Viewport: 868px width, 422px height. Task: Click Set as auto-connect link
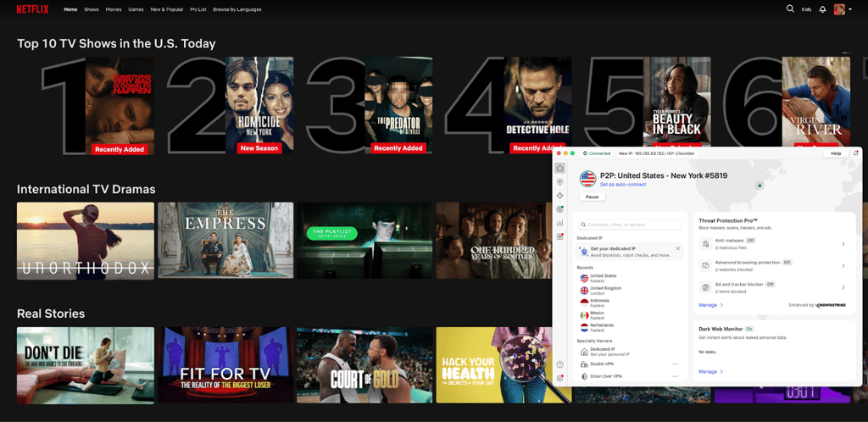[x=623, y=184]
